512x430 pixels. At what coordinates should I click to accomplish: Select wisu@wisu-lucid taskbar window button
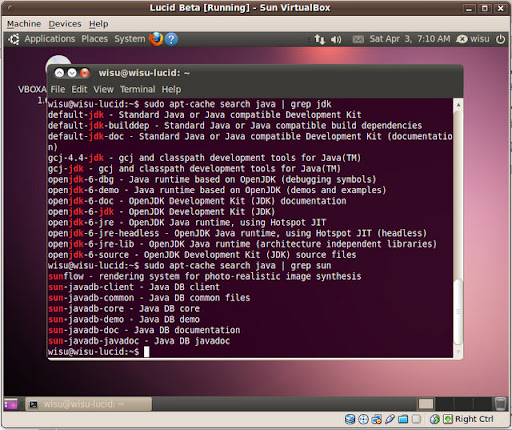[88, 404]
